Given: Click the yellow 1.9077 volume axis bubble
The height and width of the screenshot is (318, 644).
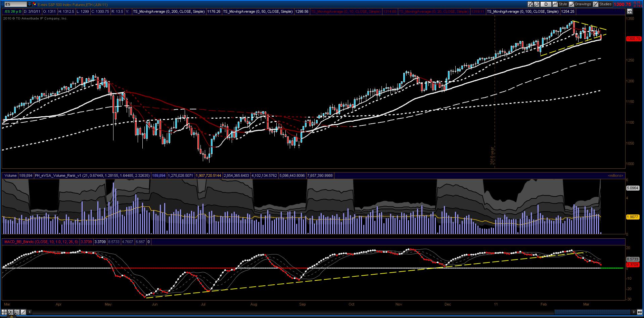Looking at the screenshot, I should point(633,217).
